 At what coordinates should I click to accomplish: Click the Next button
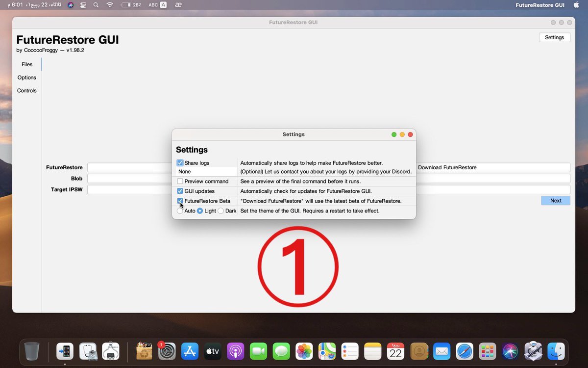(556, 201)
